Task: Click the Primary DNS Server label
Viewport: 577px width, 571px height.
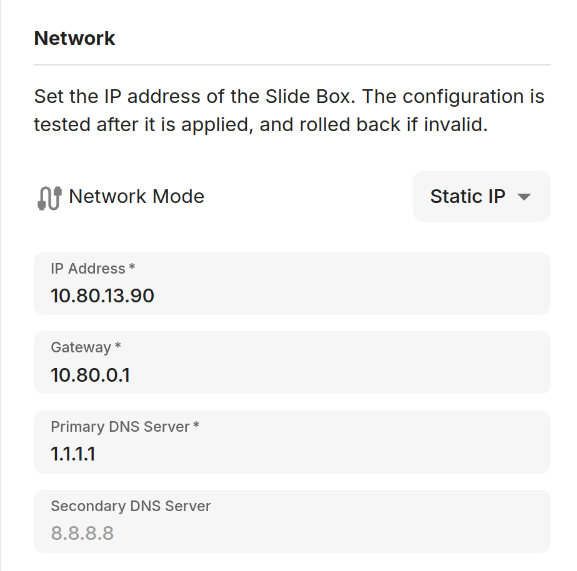Action: coord(120,427)
